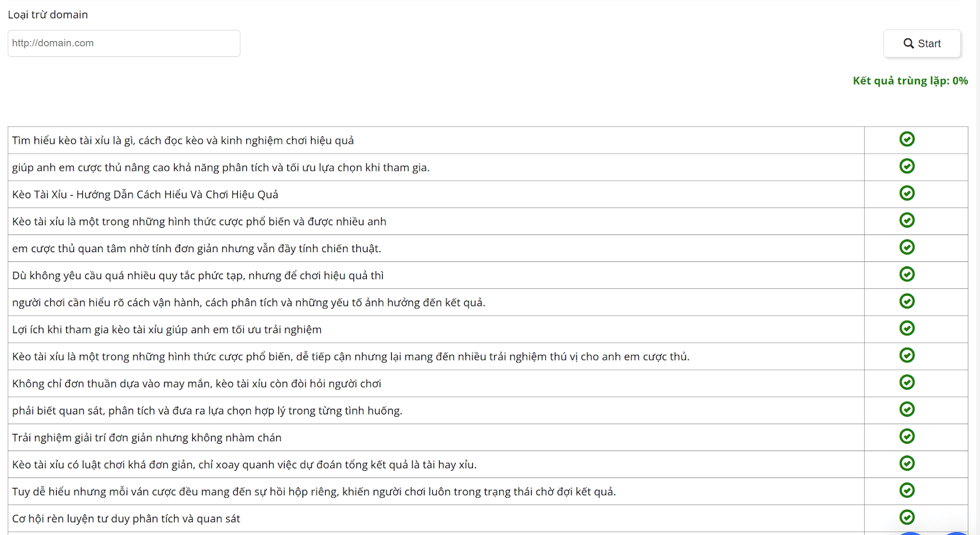Viewport: 980px width, 535px height.
Task: Click the Start search button
Action: point(922,43)
